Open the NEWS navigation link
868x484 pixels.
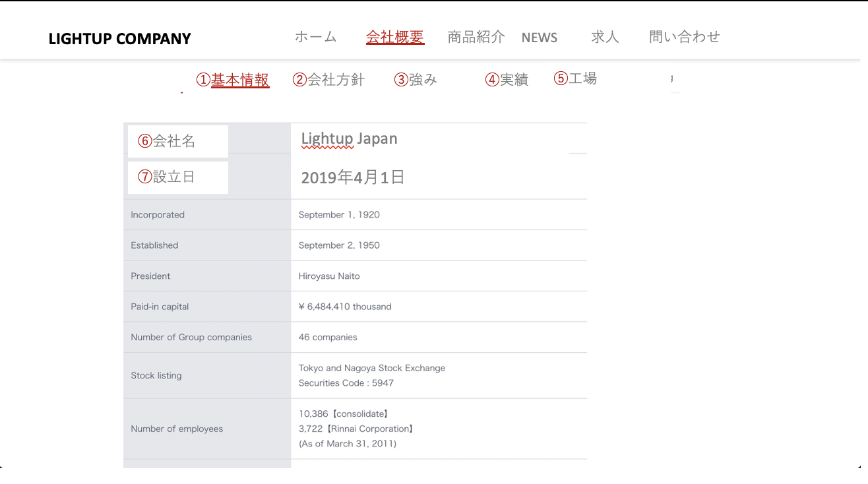pos(539,38)
